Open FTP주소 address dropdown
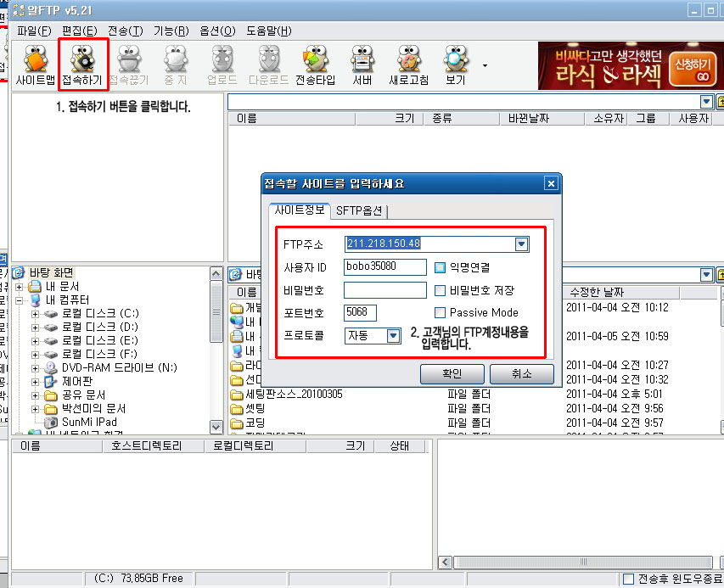The width and height of the screenshot is (724, 588). coord(521,244)
